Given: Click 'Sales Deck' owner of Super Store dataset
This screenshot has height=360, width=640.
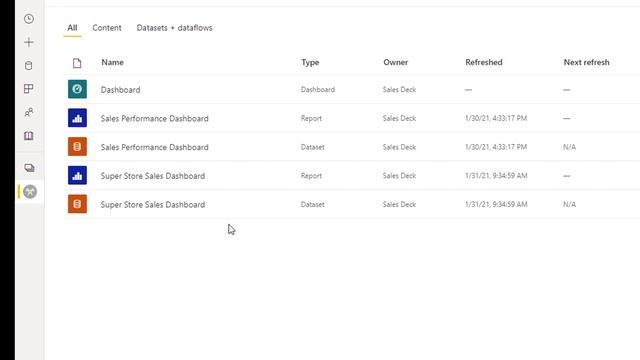Looking at the screenshot, I should tap(399, 204).
